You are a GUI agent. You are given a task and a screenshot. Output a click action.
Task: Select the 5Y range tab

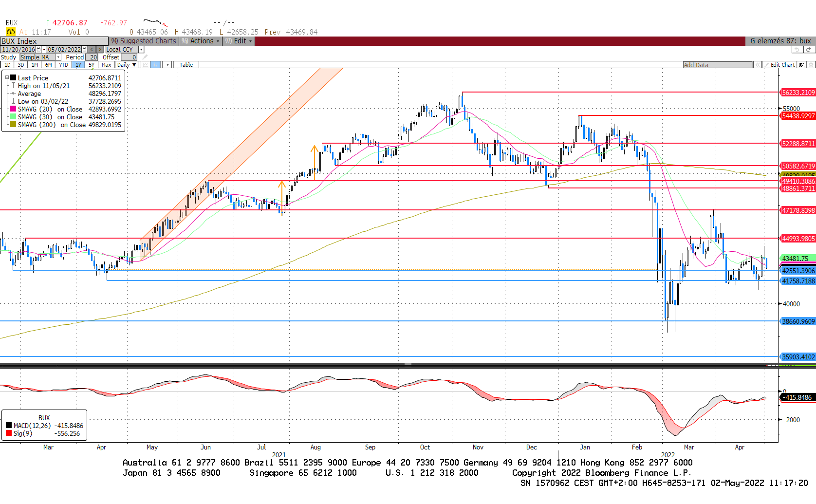[x=91, y=65]
